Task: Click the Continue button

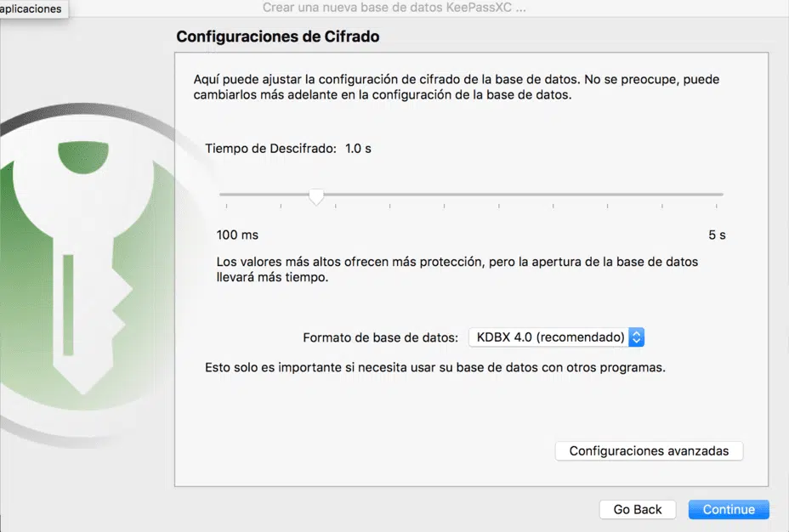Action: 729,509
